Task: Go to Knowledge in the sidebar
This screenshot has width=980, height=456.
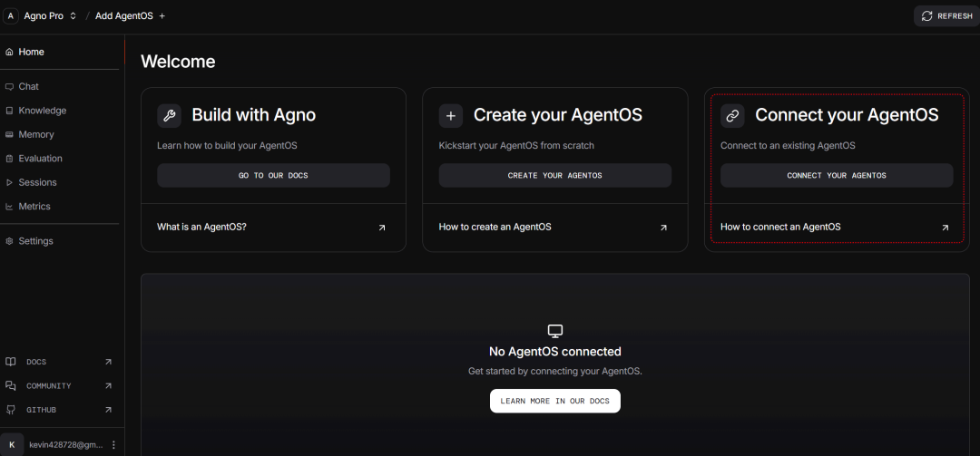Action: pos(42,111)
